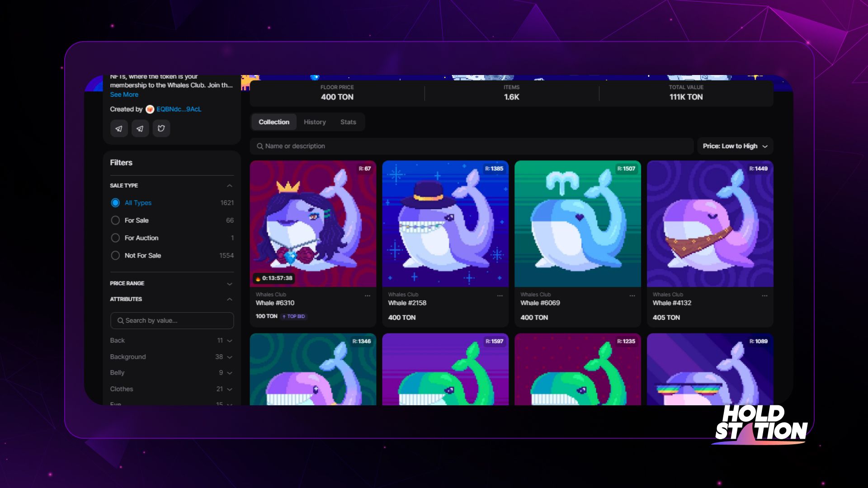
Task: Click the R:67 rarity badge
Action: 365,169
